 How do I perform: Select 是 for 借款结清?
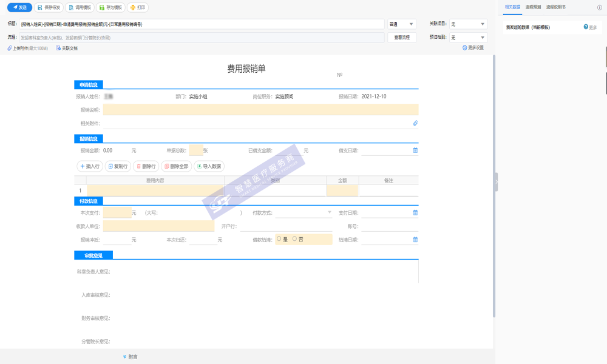point(279,239)
